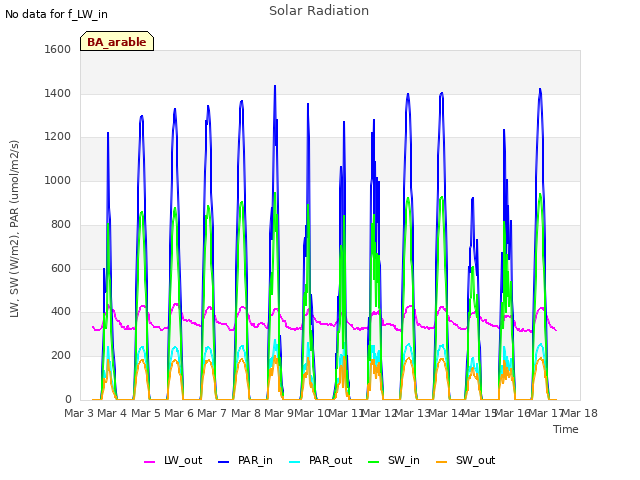The image size is (640, 480).
Task: Click the y-axis title LW, SW, PAR
Action: (14, 229)
